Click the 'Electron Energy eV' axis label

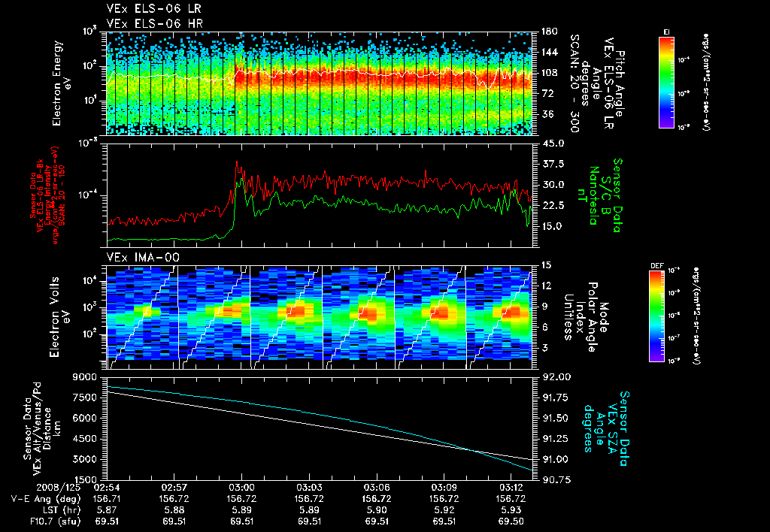click(x=62, y=83)
